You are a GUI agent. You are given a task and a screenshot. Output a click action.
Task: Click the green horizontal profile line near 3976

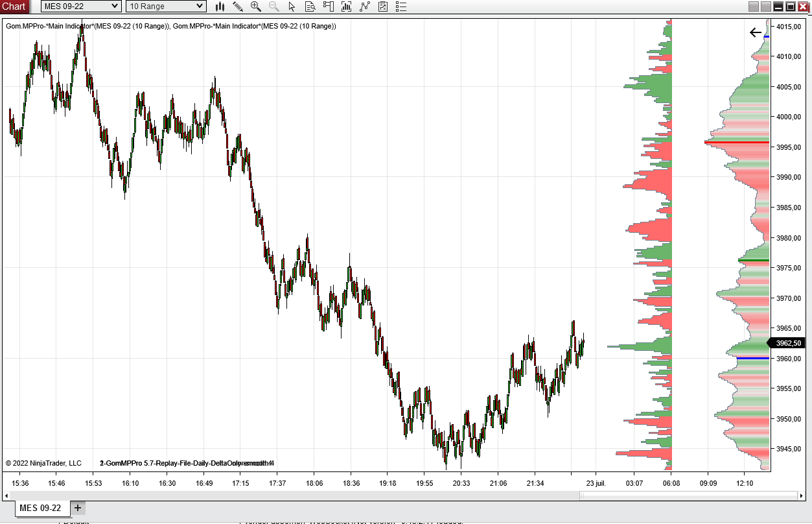(x=754, y=261)
